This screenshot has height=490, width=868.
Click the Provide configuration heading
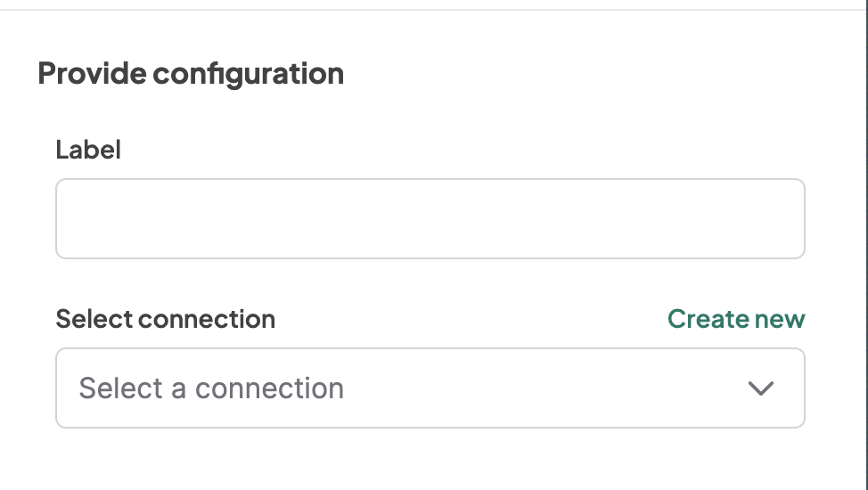(191, 73)
